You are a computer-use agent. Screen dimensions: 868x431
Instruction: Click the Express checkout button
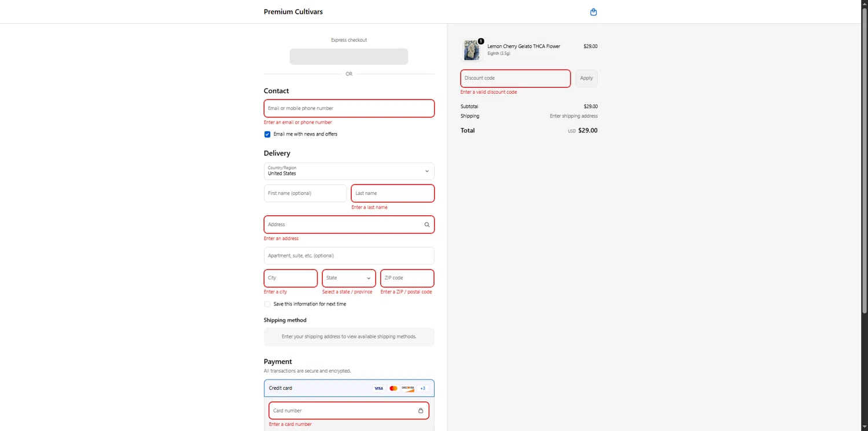pyautogui.click(x=349, y=57)
